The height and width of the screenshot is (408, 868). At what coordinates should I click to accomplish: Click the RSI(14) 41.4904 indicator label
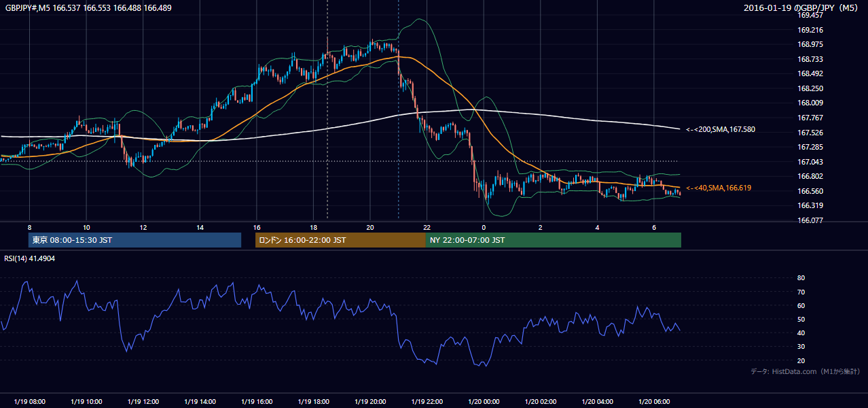click(30, 258)
